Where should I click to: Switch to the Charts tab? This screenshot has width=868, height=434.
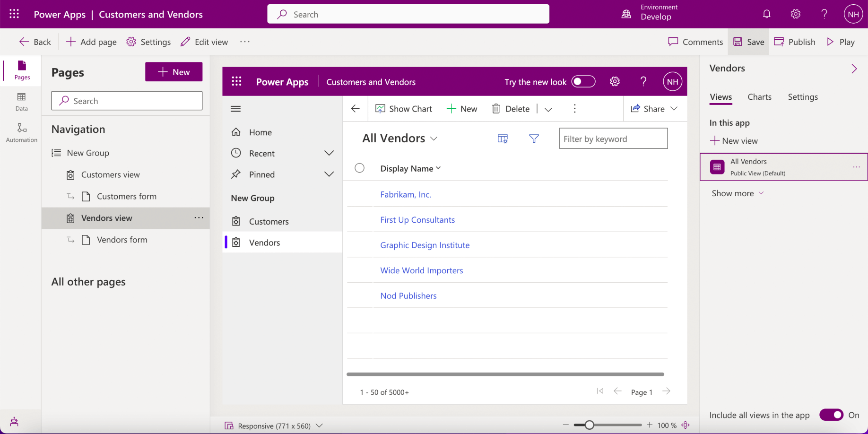click(759, 97)
